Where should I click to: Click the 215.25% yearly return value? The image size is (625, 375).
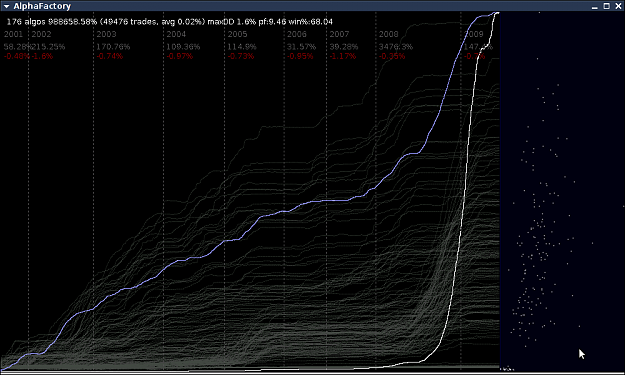(x=48, y=47)
